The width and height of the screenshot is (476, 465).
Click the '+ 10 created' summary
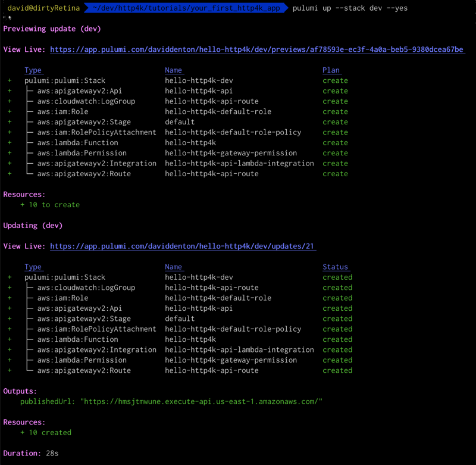(46, 432)
